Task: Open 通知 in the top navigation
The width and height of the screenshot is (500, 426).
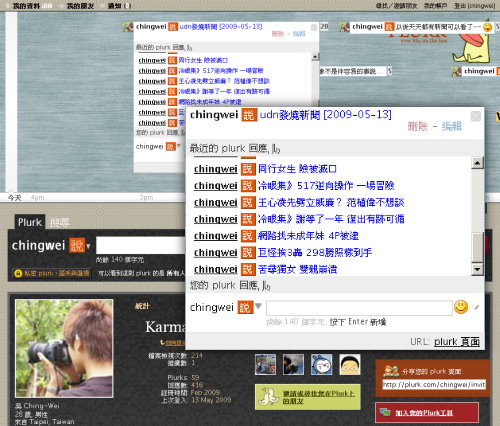Action: coord(119,6)
